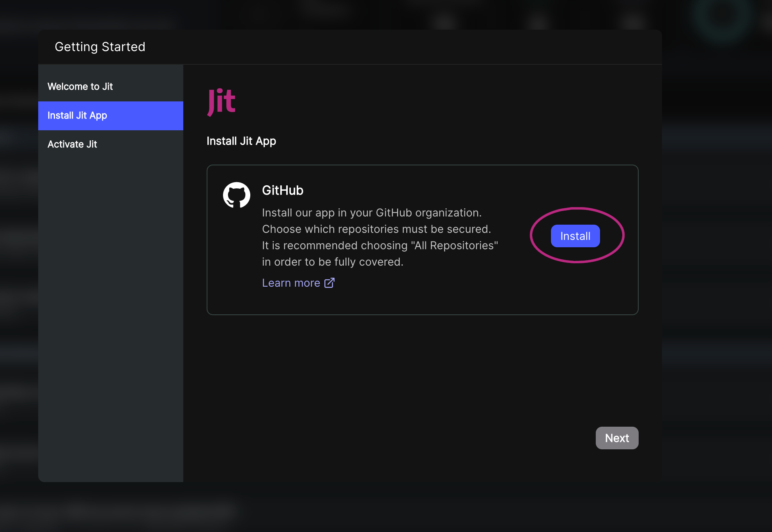Click the gray Next button
Screen dimensions: 772x532
point(617,438)
